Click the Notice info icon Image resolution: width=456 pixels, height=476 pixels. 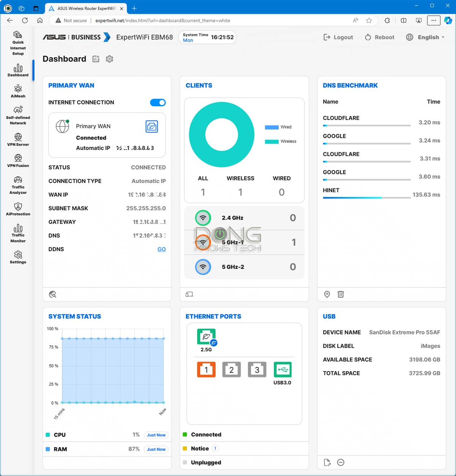tap(215, 448)
